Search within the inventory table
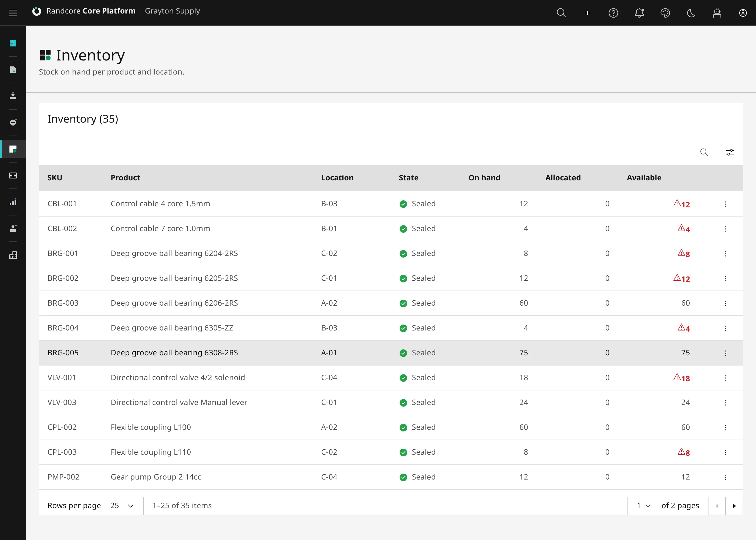This screenshot has height=540, width=756. (704, 152)
